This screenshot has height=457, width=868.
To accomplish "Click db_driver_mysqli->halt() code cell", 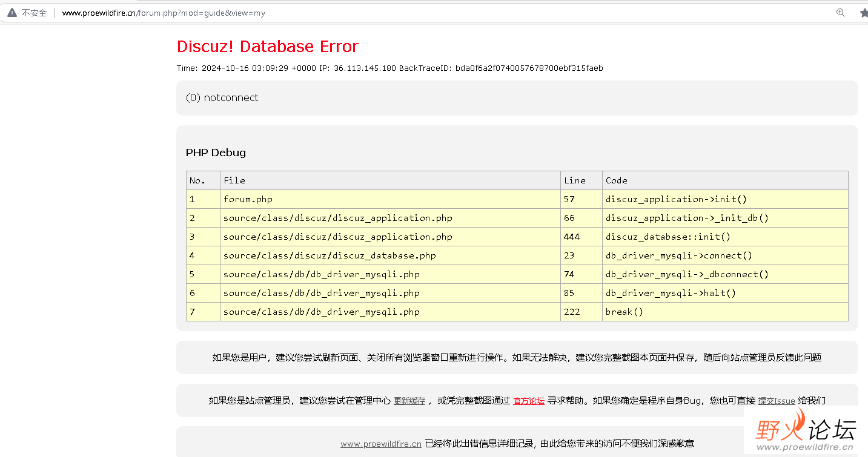I will point(725,293).
